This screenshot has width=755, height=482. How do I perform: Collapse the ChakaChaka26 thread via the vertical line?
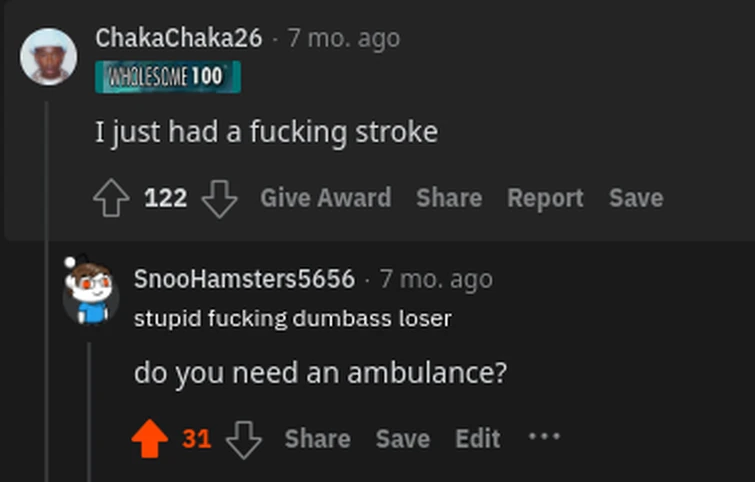[x=47, y=291]
